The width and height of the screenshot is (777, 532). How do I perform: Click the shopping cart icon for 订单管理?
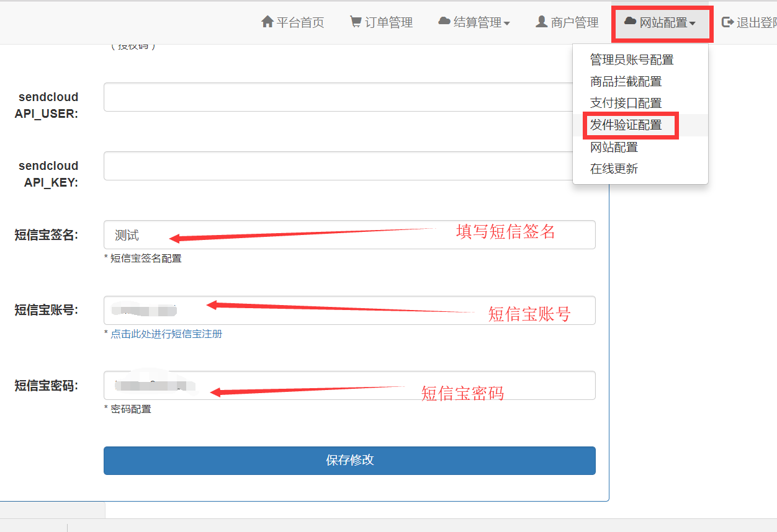(356, 22)
